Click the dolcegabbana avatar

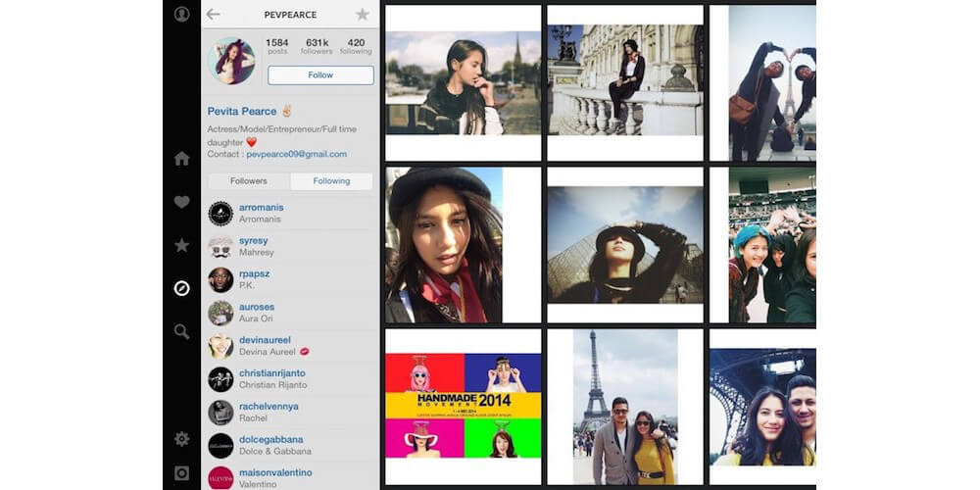coord(220,445)
